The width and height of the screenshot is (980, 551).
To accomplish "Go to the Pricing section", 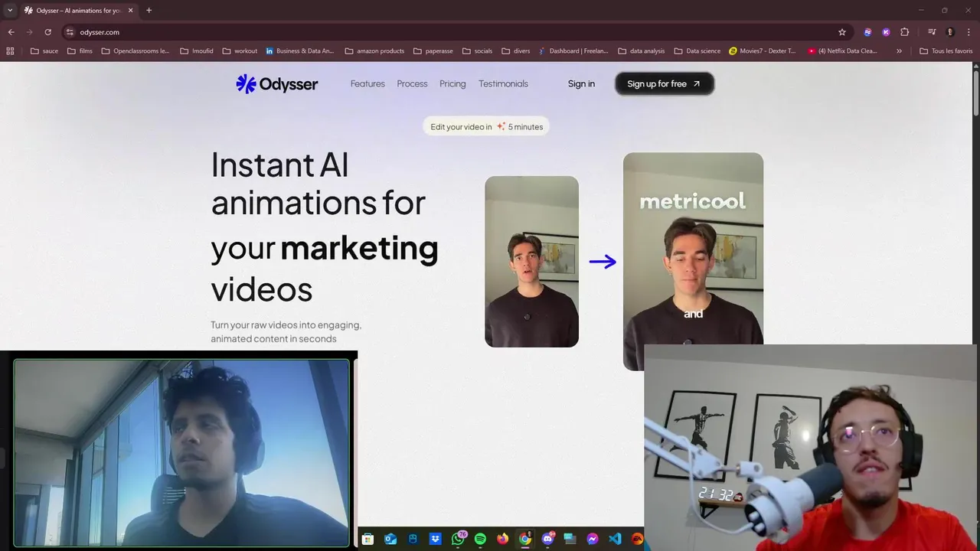I will [x=452, y=84].
